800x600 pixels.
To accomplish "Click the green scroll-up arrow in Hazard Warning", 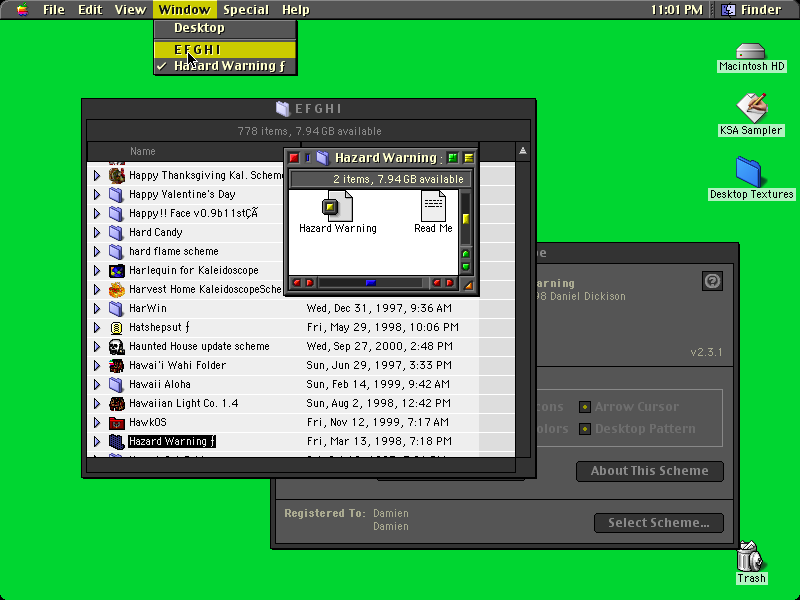I will pyautogui.click(x=466, y=254).
